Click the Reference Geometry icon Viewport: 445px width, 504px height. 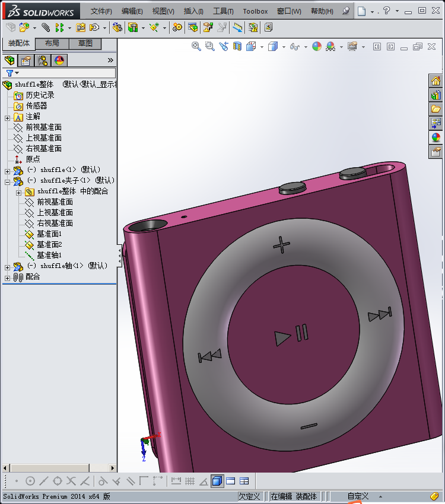154,27
